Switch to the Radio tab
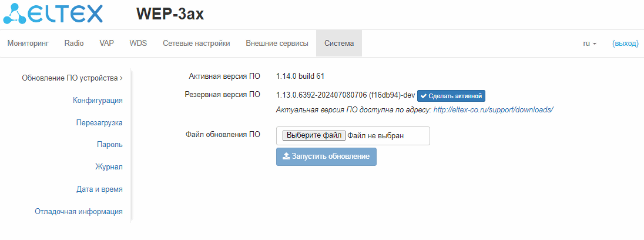644x240 pixels. click(74, 43)
